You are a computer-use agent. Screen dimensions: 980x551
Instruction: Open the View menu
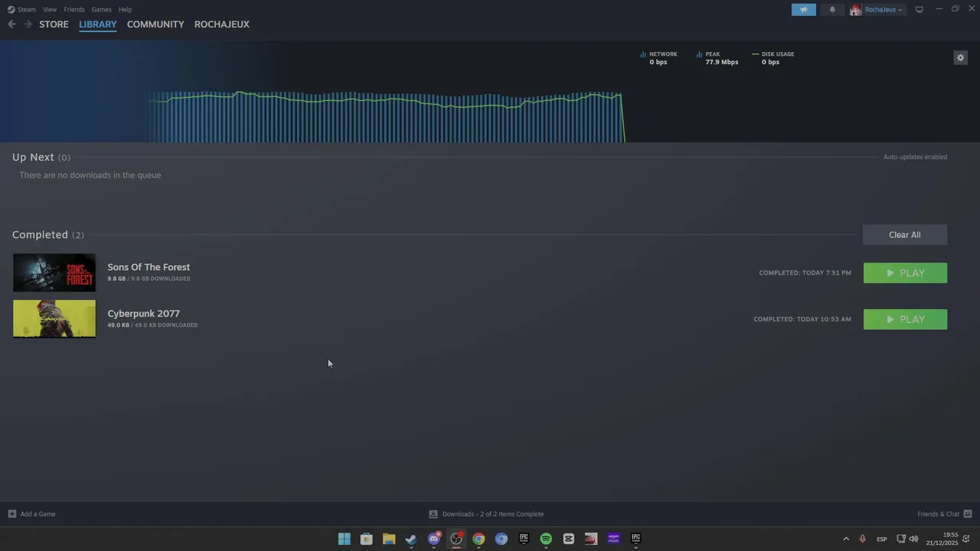click(50, 9)
